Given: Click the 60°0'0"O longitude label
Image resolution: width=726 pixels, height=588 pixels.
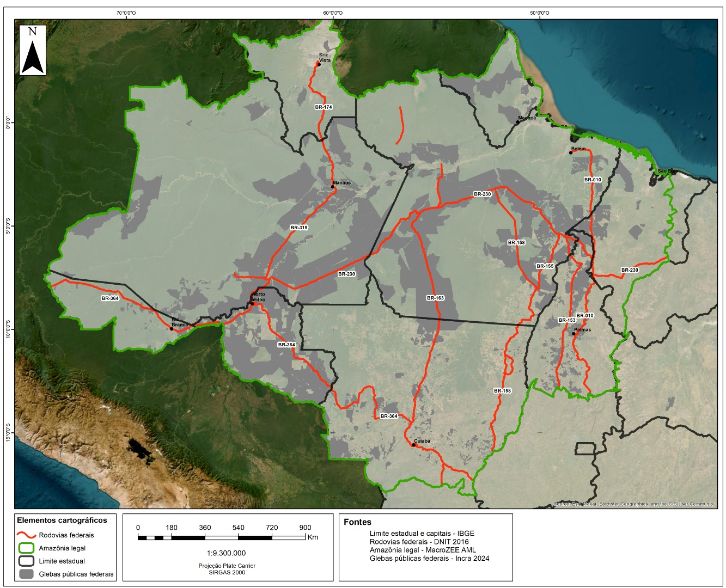Looking at the screenshot, I should (x=333, y=13).
